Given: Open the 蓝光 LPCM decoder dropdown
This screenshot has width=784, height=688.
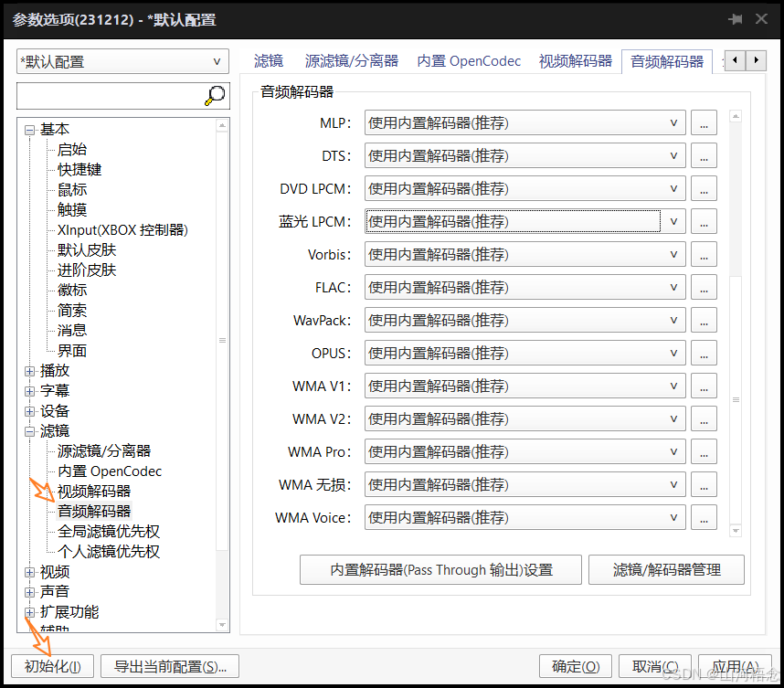Looking at the screenshot, I should 525,221.
